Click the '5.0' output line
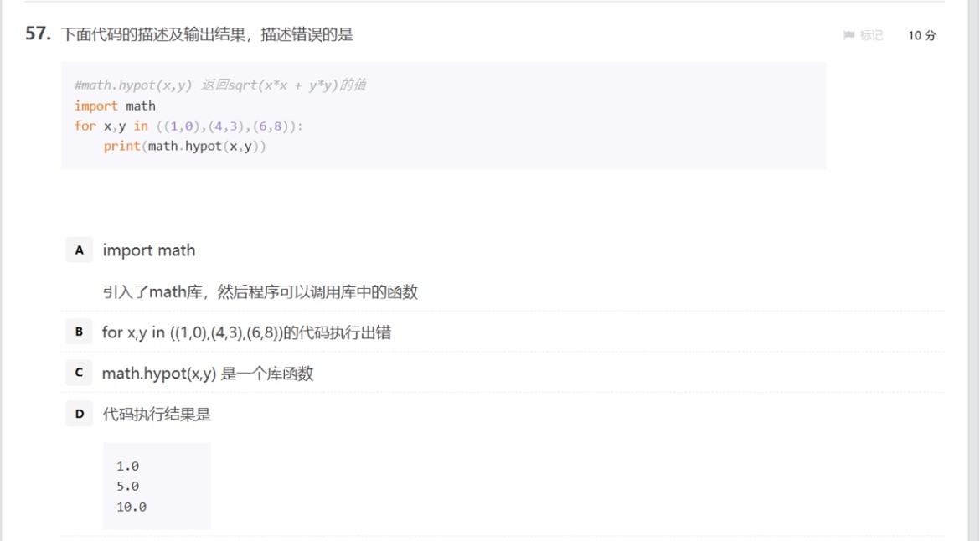The height and width of the screenshot is (541, 980). pyautogui.click(x=127, y=486)
